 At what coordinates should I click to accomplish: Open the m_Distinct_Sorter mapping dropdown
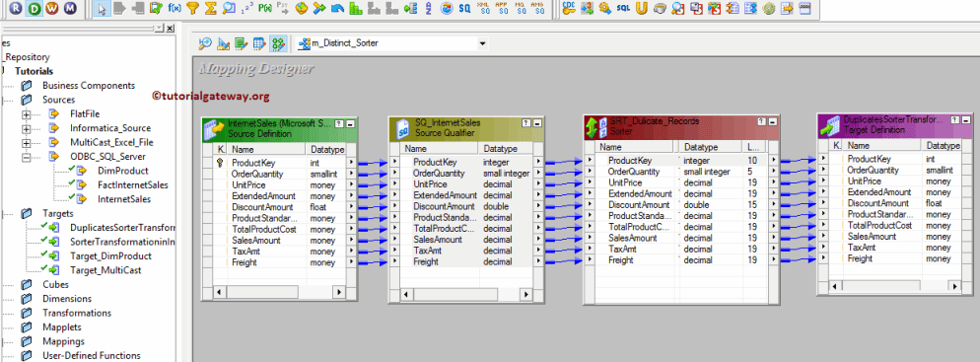tap(482, 43)
